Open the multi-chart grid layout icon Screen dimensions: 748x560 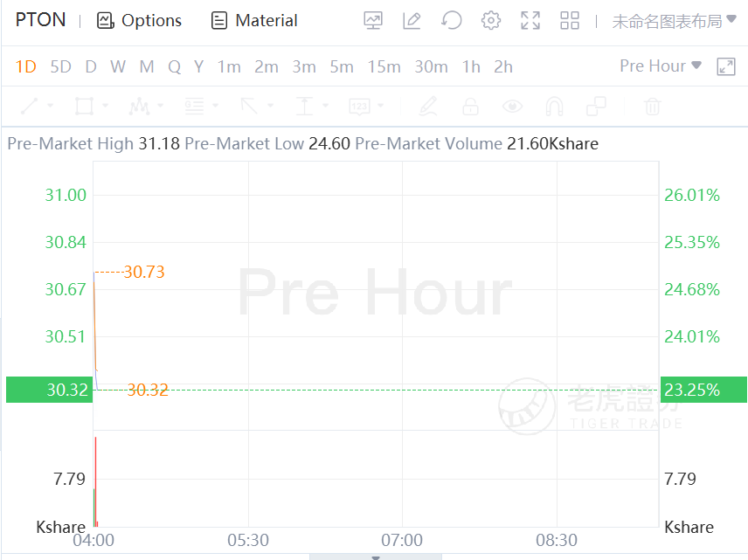tap(570, 20)
